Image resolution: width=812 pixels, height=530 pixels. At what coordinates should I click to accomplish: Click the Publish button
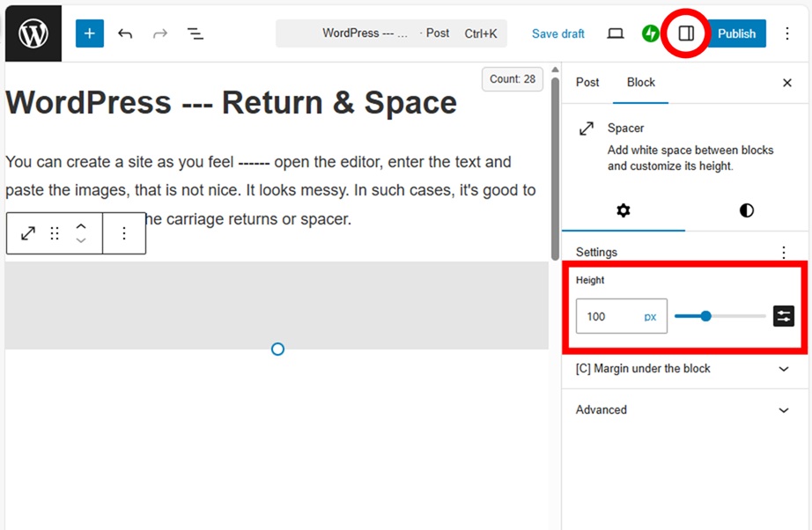pos(736,33)
